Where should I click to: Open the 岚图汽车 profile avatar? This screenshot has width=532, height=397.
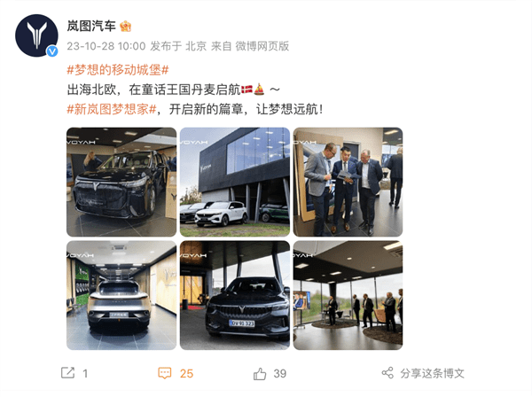tap(36, 35)
